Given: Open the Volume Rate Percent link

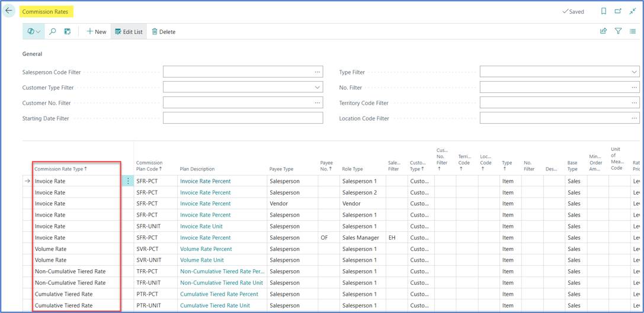Looking at the screenshot, I should [206, 249].
